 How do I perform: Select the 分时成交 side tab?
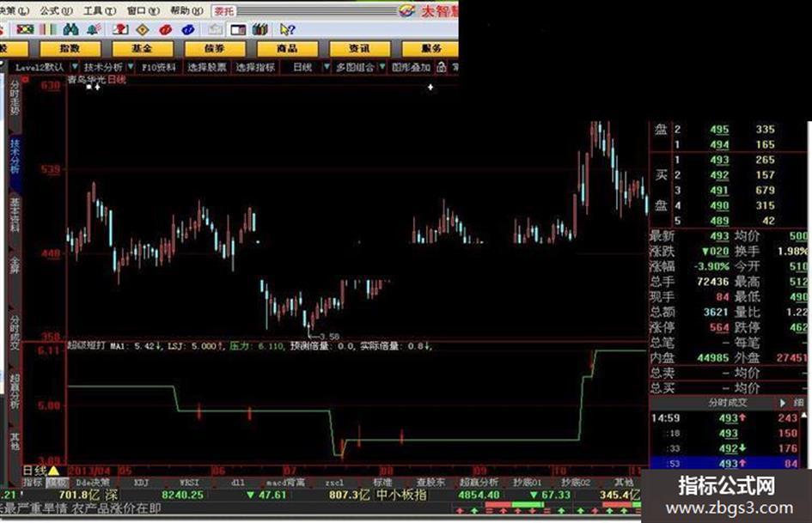(15, 332)
